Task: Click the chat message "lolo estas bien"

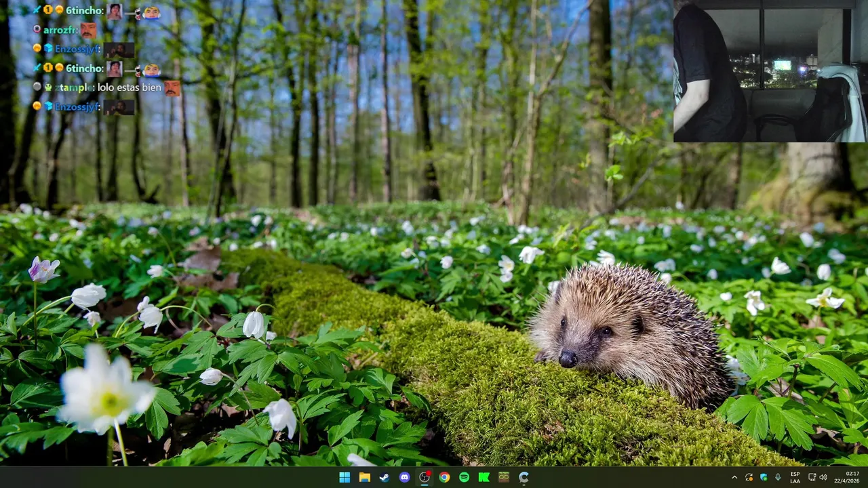Action: (x=130, y=87)
